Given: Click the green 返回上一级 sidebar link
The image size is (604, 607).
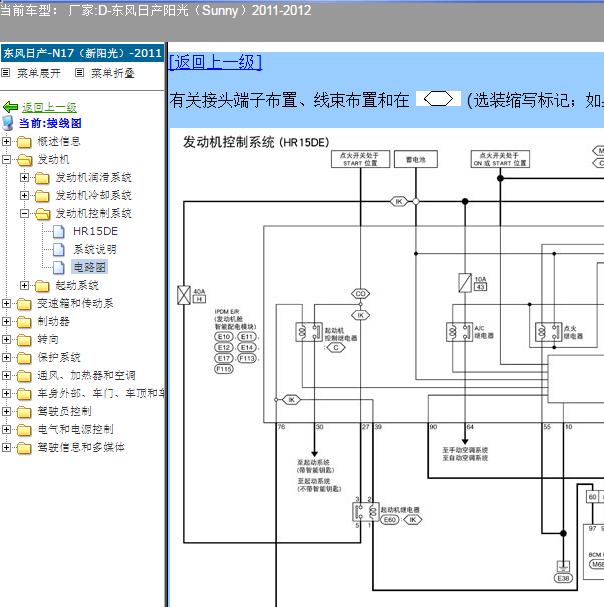Looking at the screenshot, I should tap(49, 107).
